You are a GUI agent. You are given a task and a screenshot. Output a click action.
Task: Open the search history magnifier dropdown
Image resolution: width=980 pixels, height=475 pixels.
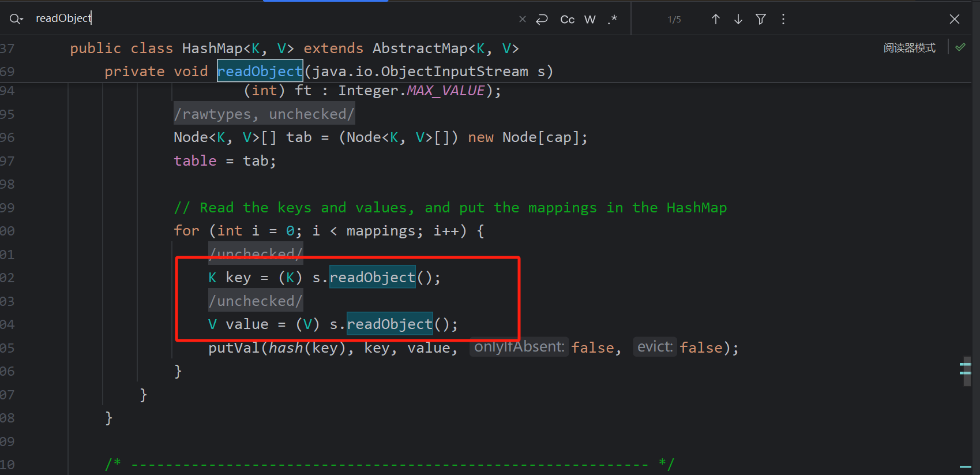(x=16, y=19)
